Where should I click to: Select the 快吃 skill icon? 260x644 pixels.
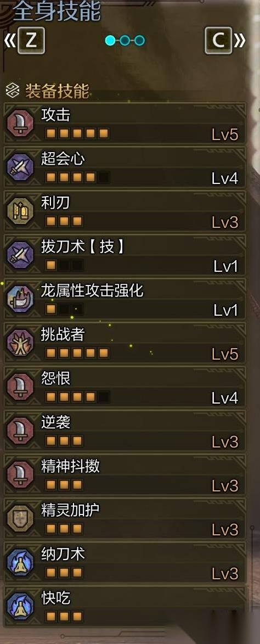coord(20,607)
